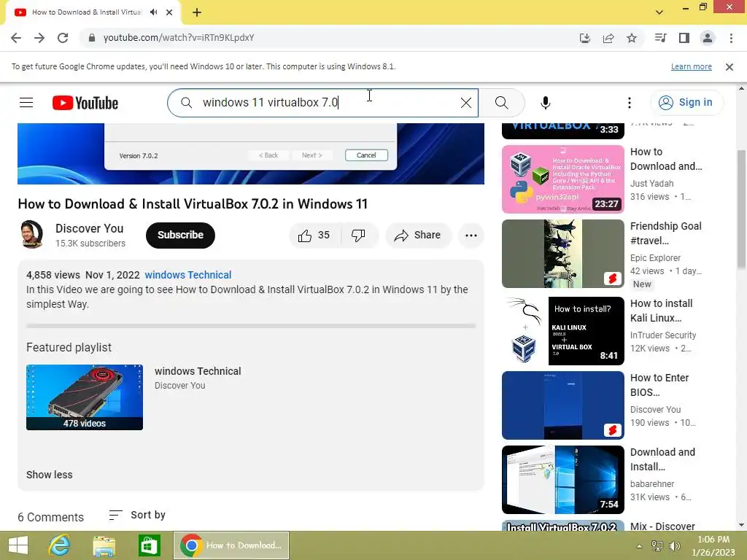Click the Cancel button in video frame
Image resolution: width=747 pixels, height=560 pixels.
pos(366,155)
